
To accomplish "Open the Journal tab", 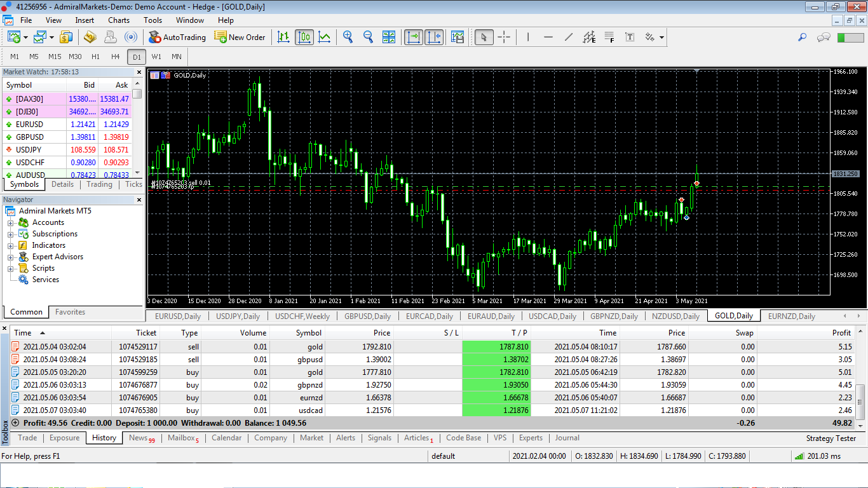I will coord(567,438).
